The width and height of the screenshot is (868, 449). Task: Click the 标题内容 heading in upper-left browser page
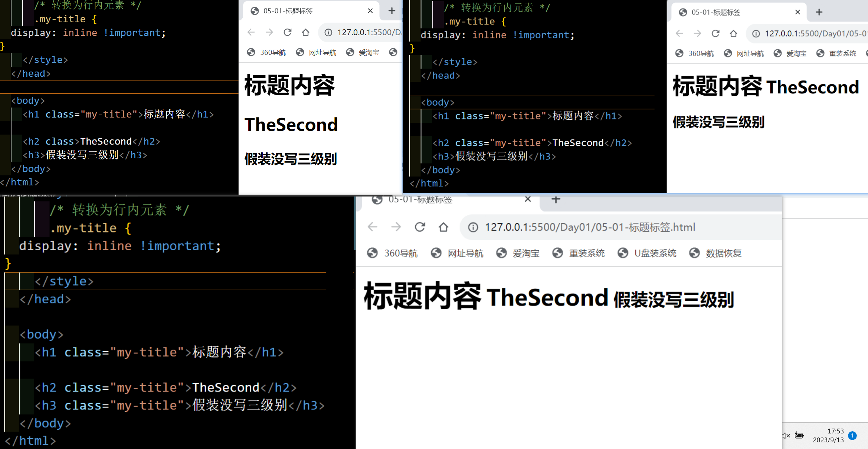[290, 86]
